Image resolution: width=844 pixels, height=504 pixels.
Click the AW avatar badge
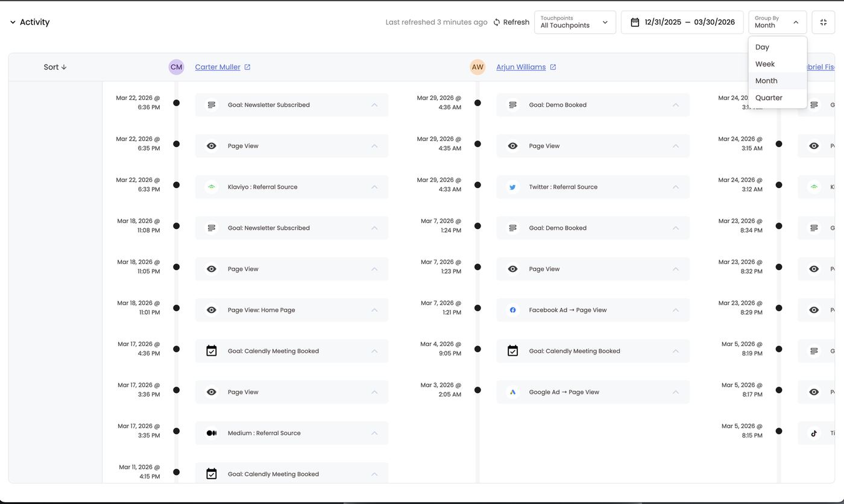[477, 67]
